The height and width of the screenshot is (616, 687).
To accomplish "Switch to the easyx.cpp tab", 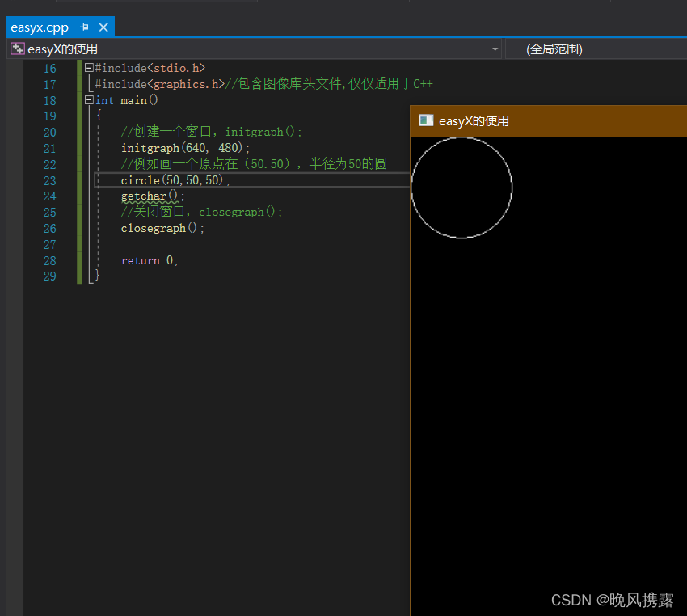I will click(x=40, y=27).
